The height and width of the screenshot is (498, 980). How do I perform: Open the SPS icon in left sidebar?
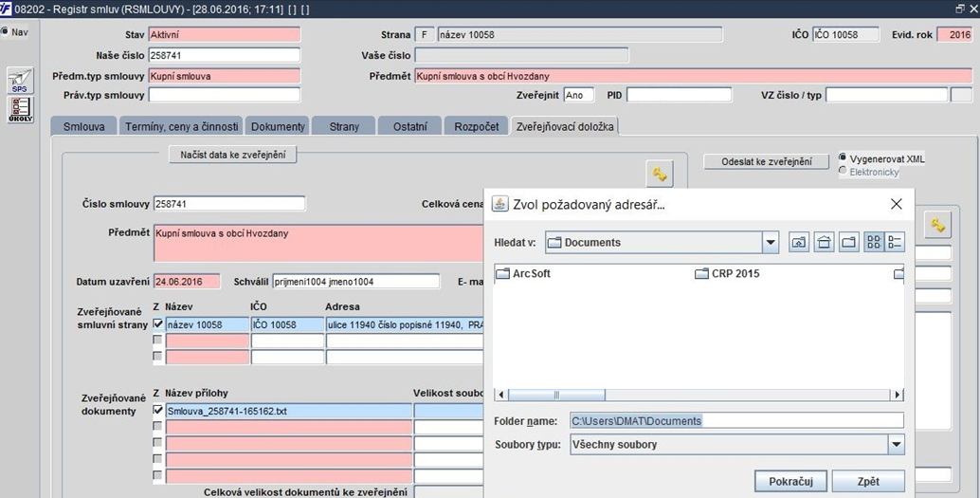20,82
